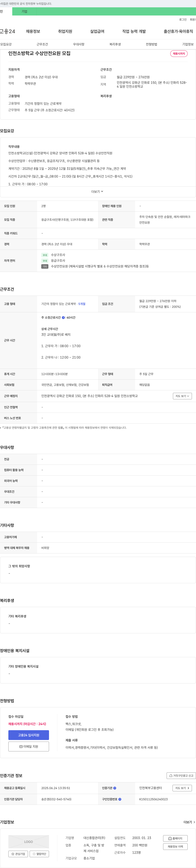Click the 근로자수 value 123명
This screenshot has width=196, height=868.
point(136,853)
